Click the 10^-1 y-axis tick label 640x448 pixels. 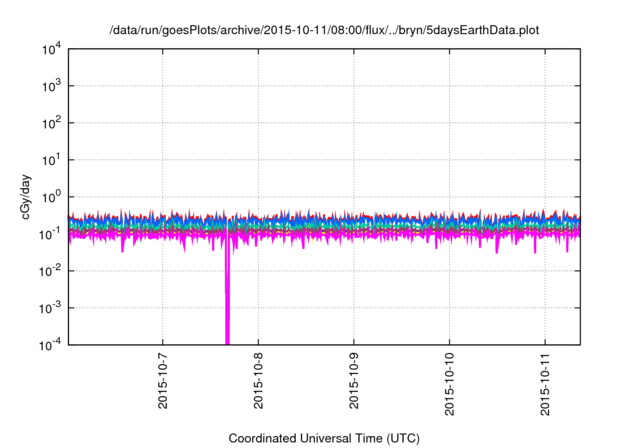[51, 234]
